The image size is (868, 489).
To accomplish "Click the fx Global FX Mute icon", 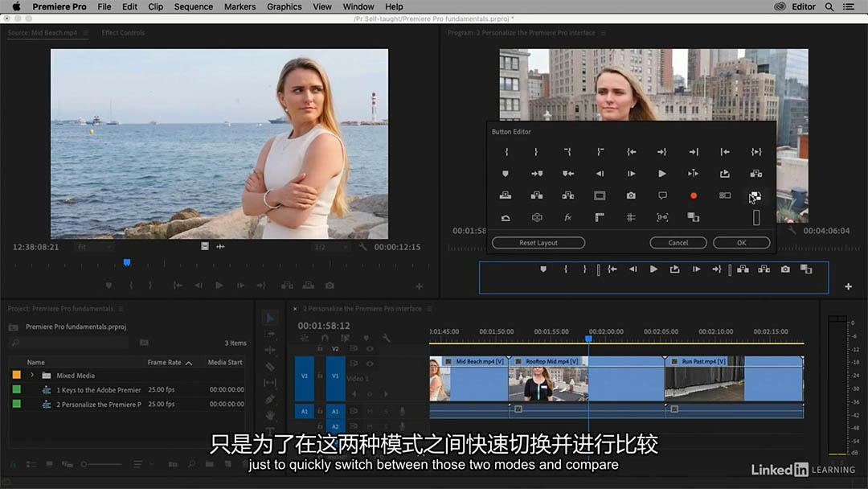I will pos(568,218).
